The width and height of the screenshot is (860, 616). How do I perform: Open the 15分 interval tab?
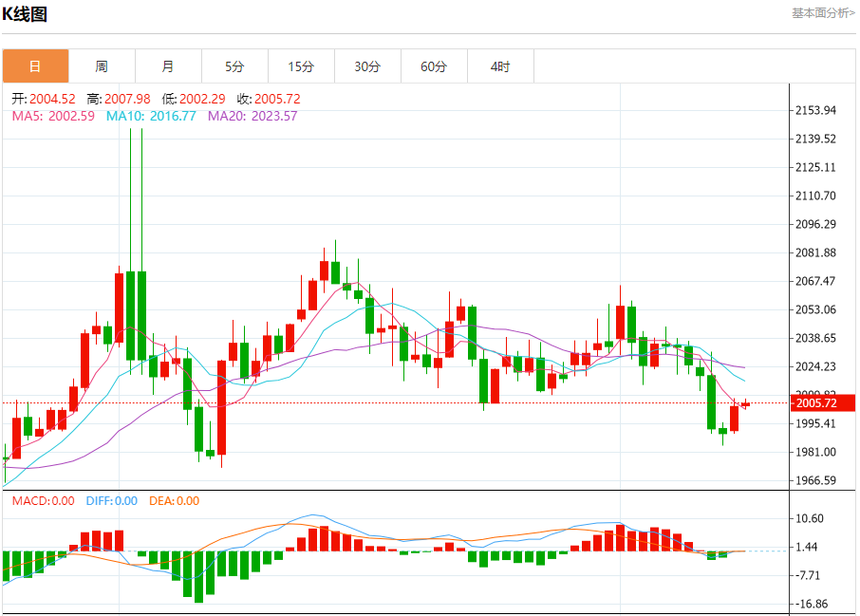[301, 66]
